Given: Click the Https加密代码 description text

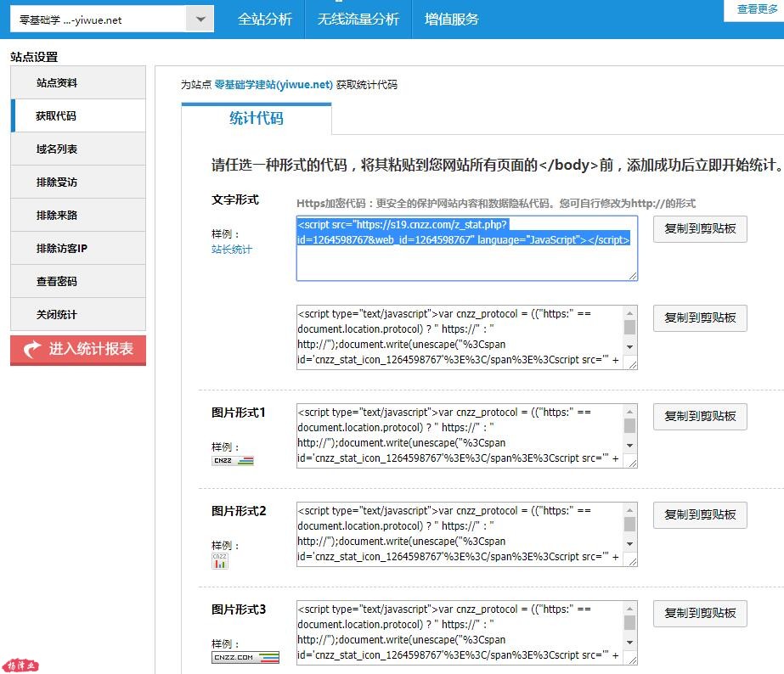Looking at the screenshot, I should (x=496, y=204).
